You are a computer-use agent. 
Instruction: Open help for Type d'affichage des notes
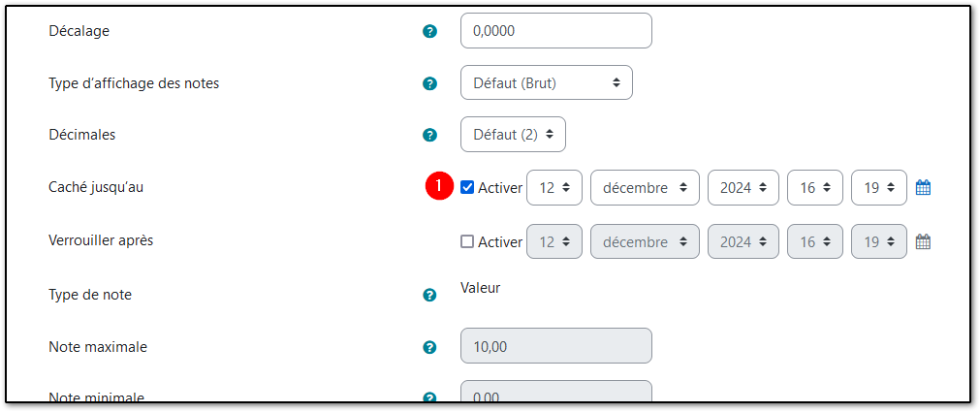pos(430,83)
